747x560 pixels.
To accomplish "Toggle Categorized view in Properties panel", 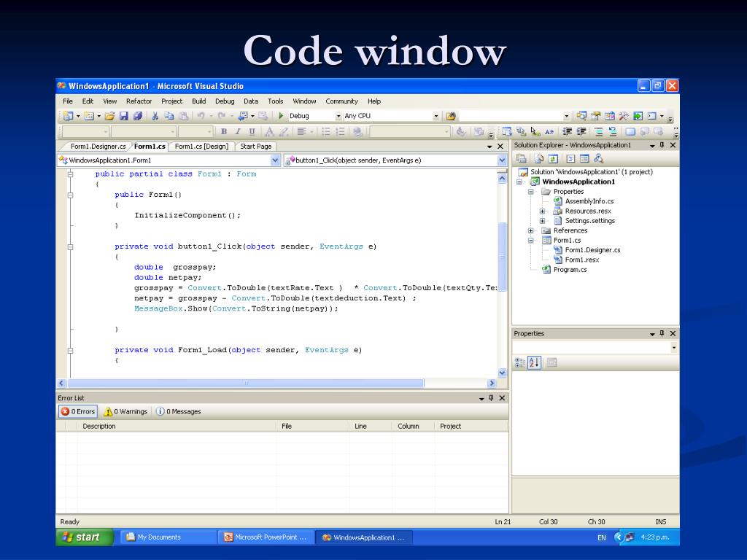I will pos(520,363).
